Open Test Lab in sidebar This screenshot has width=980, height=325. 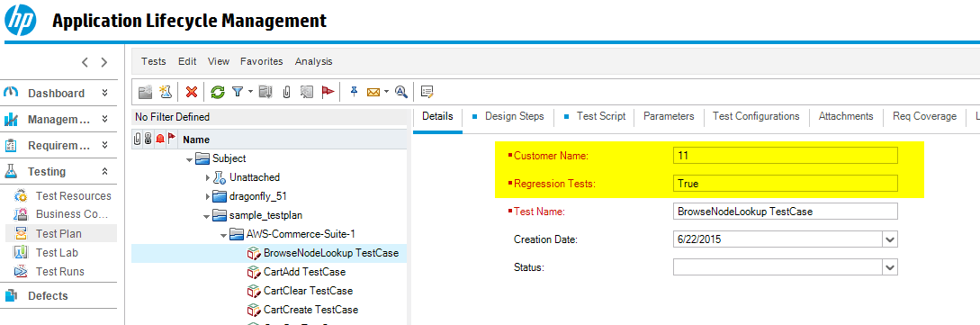57,252
